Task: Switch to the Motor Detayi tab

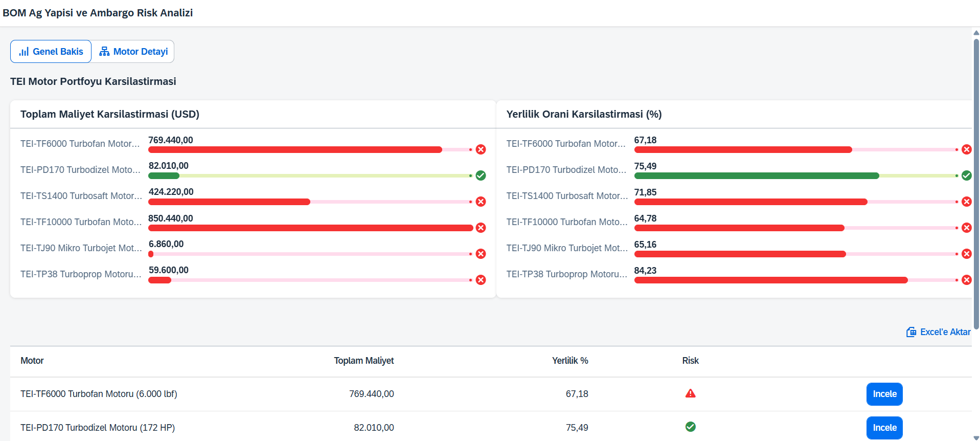Action: 133,52
